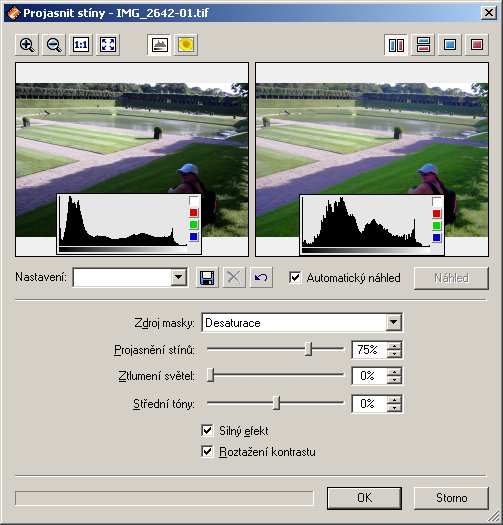Image resolution: width=503 pixels, height=525 pixels.
Task: Increase Projasnění stínů value with up arrow
Action: [394, 346]
